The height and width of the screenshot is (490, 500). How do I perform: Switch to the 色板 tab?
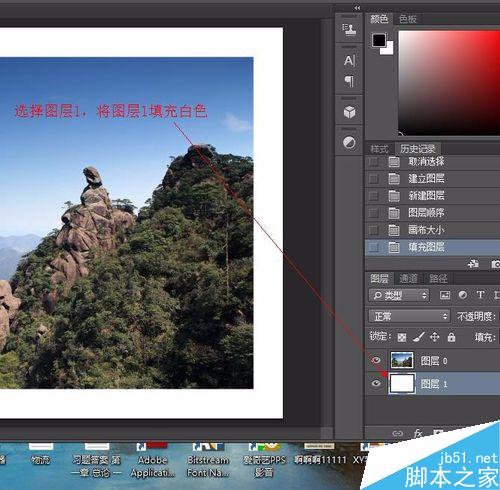point(408,19)
